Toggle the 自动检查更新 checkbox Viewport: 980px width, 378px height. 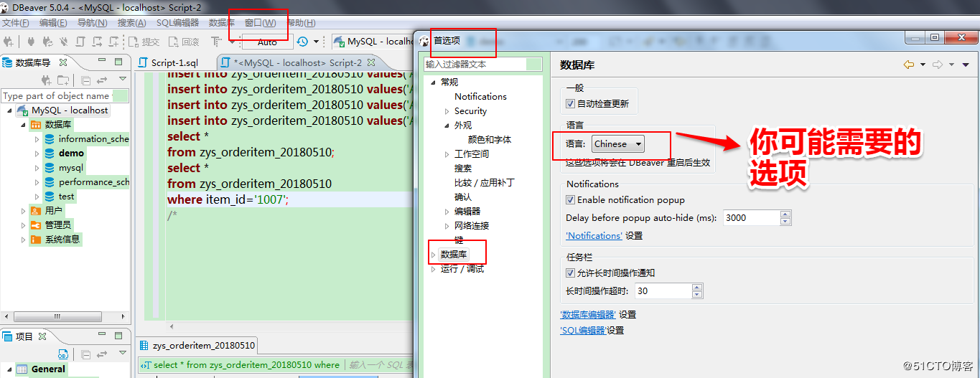(x=571, y=104)
